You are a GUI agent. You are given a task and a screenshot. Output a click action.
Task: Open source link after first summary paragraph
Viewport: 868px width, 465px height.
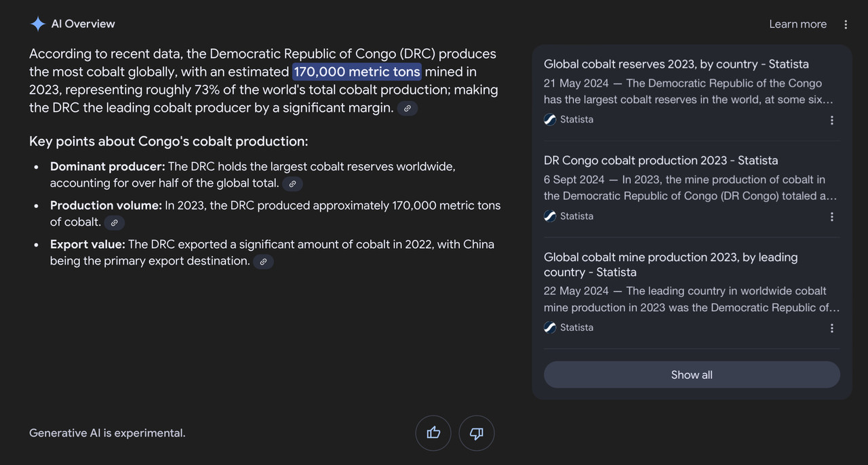(x=407, y=108)
